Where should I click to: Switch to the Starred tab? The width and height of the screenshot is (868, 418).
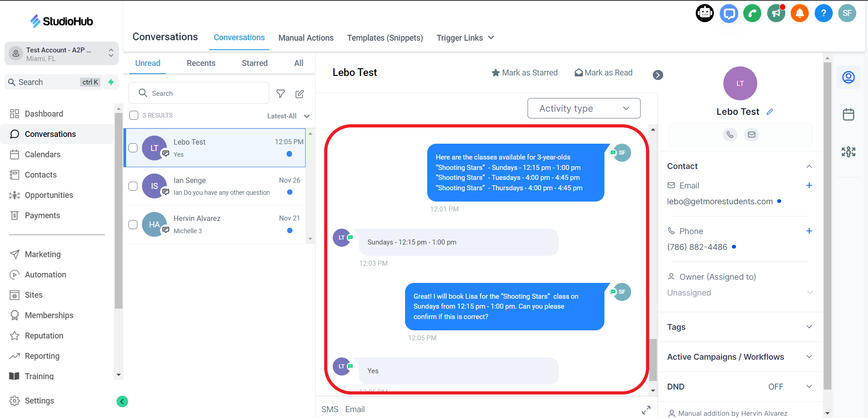tap(255, 63)
